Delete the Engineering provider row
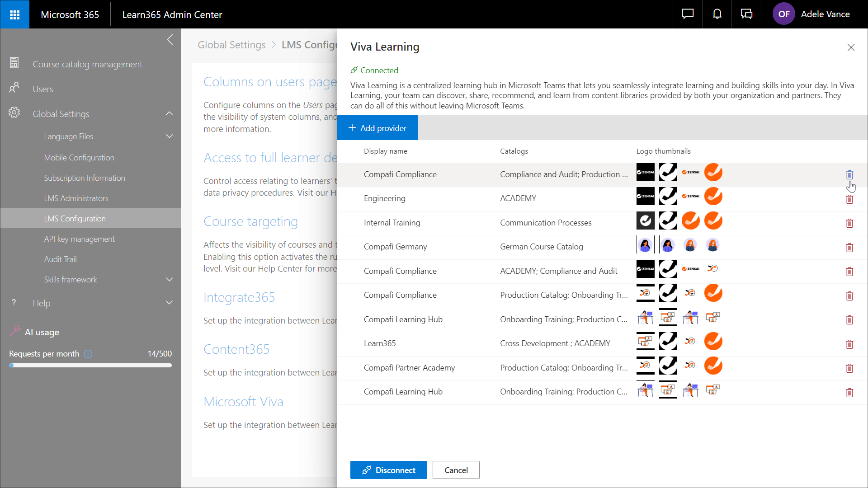 pos(849,199)
